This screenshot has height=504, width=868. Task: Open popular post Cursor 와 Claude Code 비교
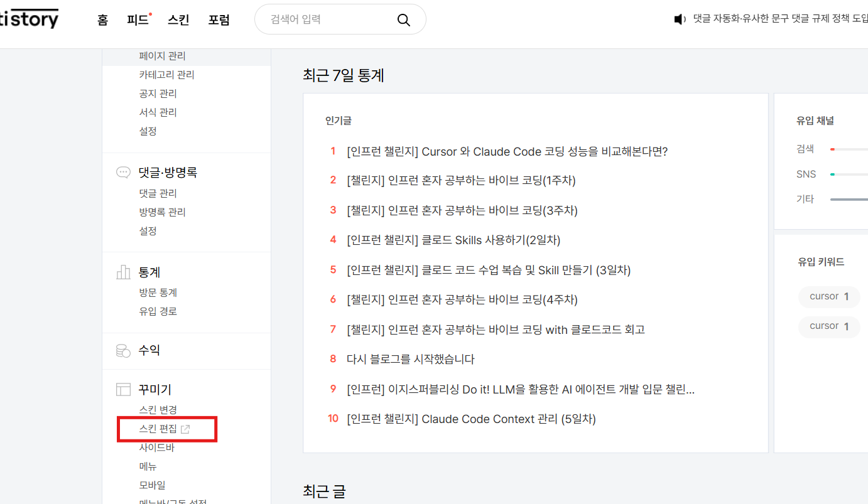(507, 151)
